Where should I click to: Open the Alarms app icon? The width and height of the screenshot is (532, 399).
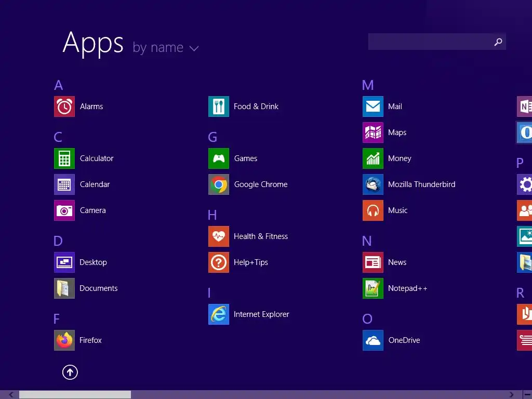pos(64,107)
